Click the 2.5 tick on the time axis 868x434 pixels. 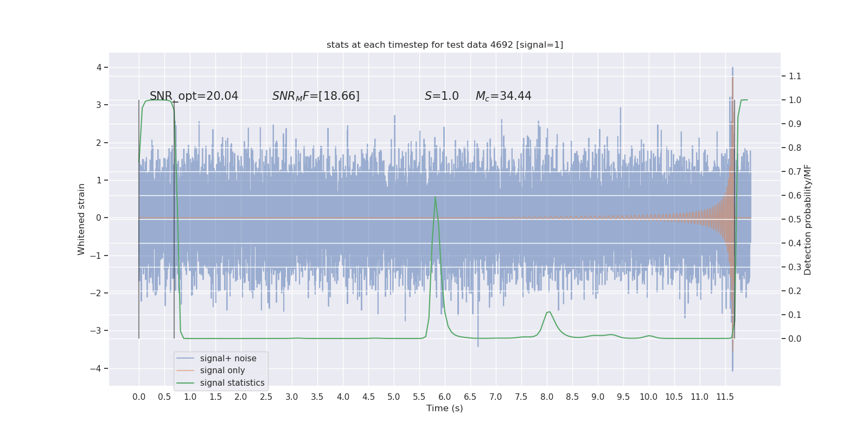click(266, 397)
